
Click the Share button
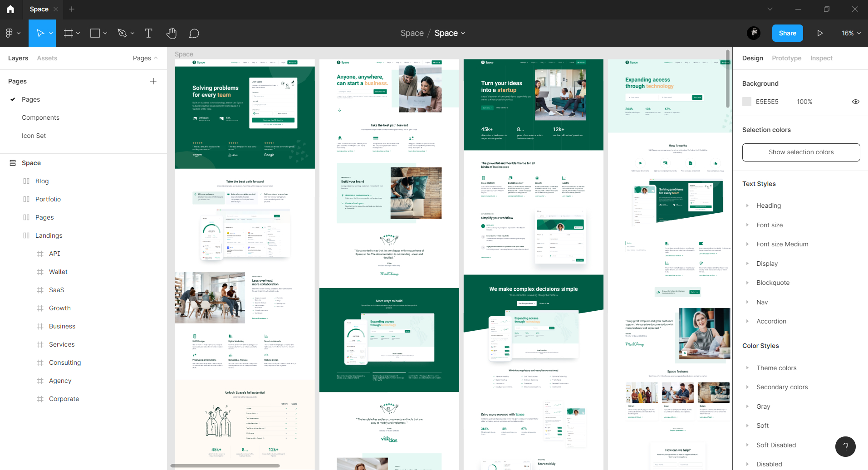point(787,33)
